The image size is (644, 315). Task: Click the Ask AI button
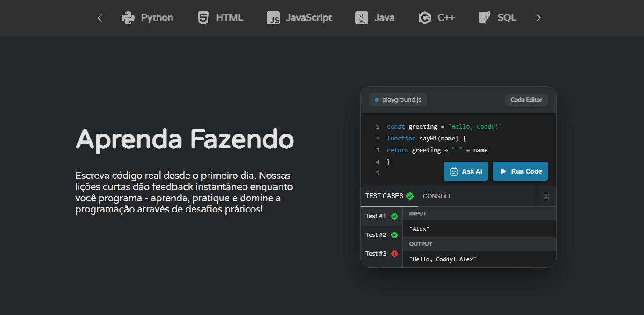click(465, 171)
